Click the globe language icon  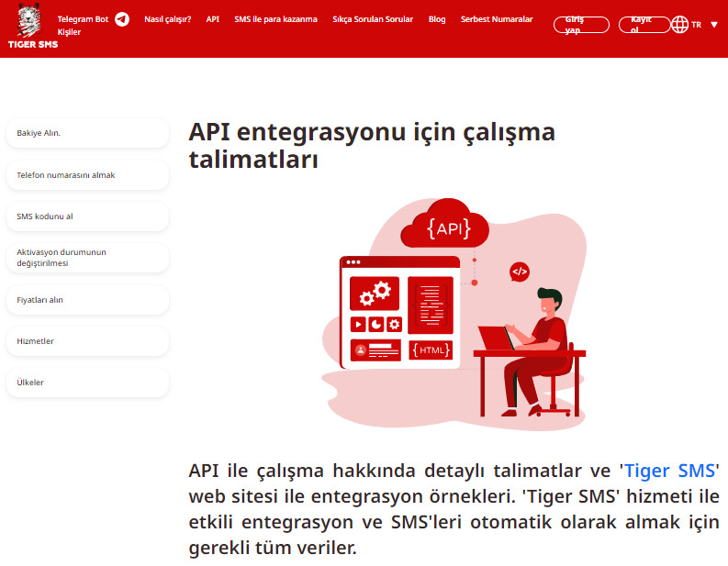click(679, 25)
